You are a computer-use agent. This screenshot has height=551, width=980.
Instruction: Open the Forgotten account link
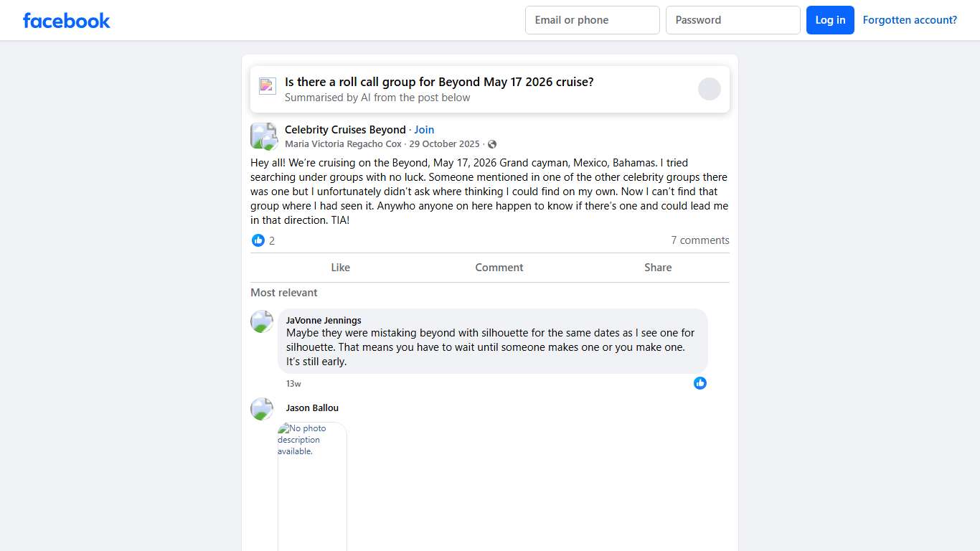click(x=910, y=20)
